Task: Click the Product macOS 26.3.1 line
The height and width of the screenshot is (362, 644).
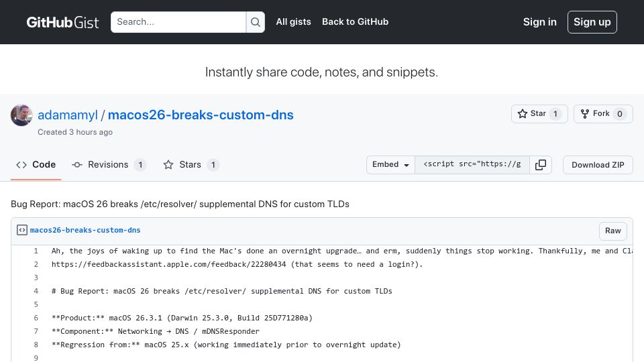Action: [x=182, y=318]
